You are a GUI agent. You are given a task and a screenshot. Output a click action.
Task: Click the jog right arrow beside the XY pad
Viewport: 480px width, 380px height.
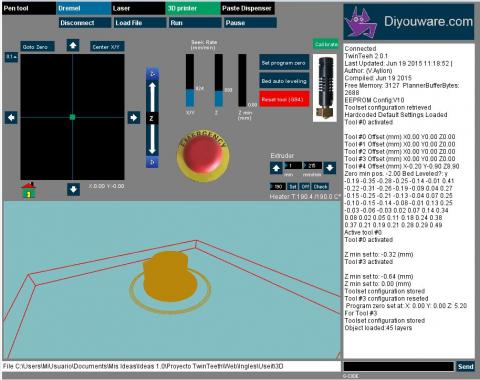click(134, 118)
